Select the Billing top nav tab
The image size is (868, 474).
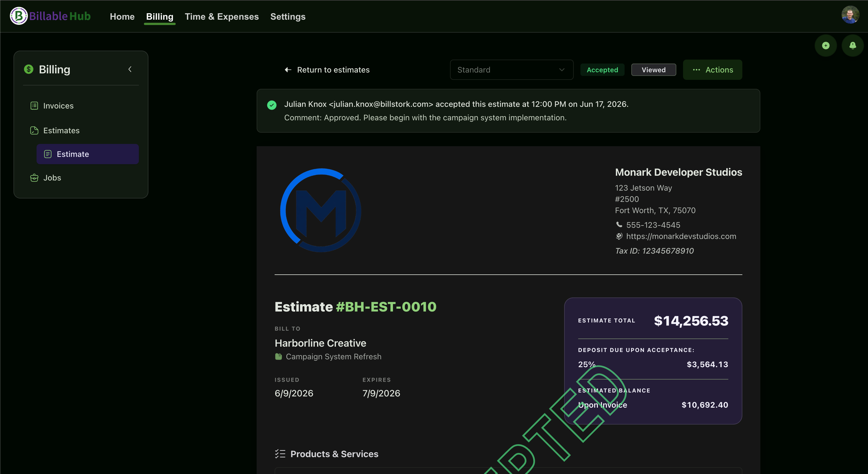pos(160,17)
